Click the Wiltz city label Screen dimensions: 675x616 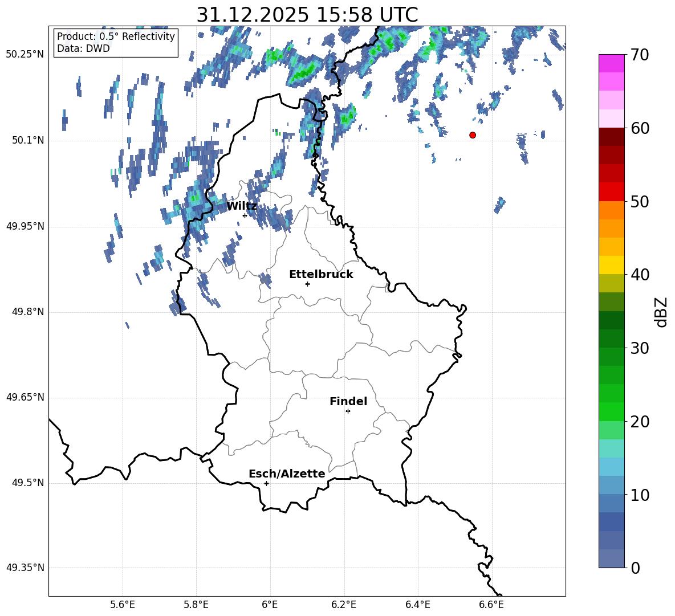point(242,206)
